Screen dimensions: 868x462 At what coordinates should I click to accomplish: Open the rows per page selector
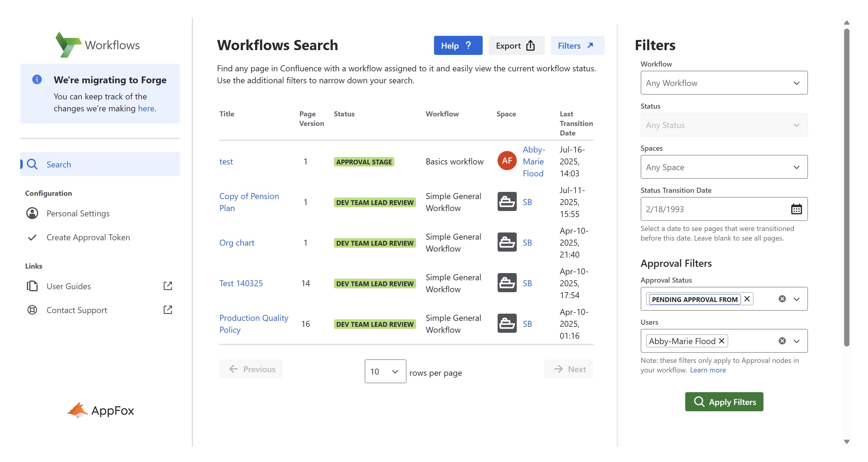pos(385,371)
